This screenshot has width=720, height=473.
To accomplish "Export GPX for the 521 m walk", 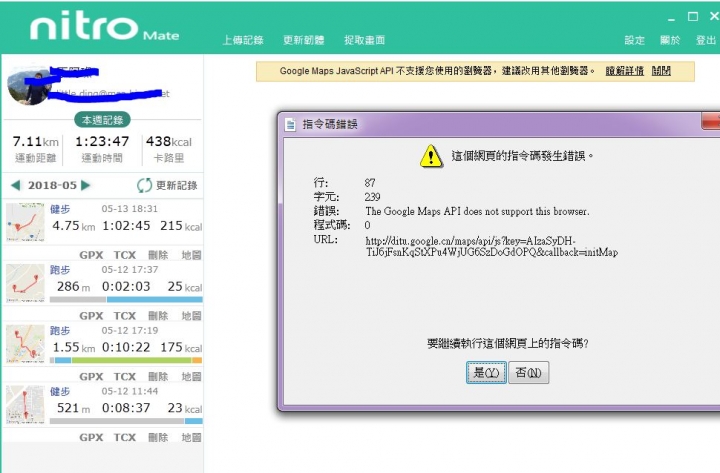I will coord(91,437).
